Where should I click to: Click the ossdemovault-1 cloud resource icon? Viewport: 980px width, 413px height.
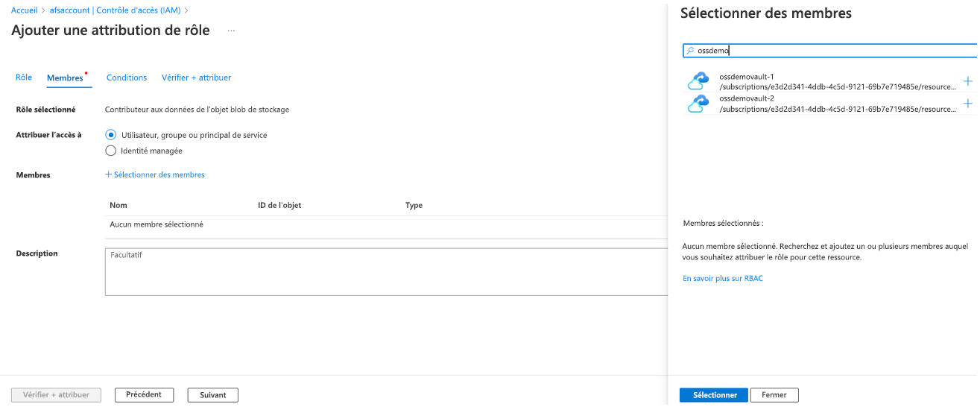pyautogui.click(x=699, y=81)
